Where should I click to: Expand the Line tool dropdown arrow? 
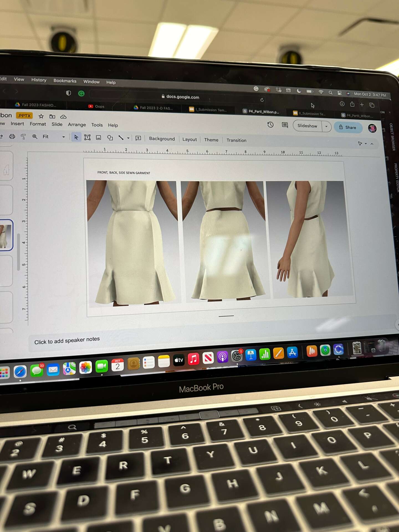coord(128,138)
